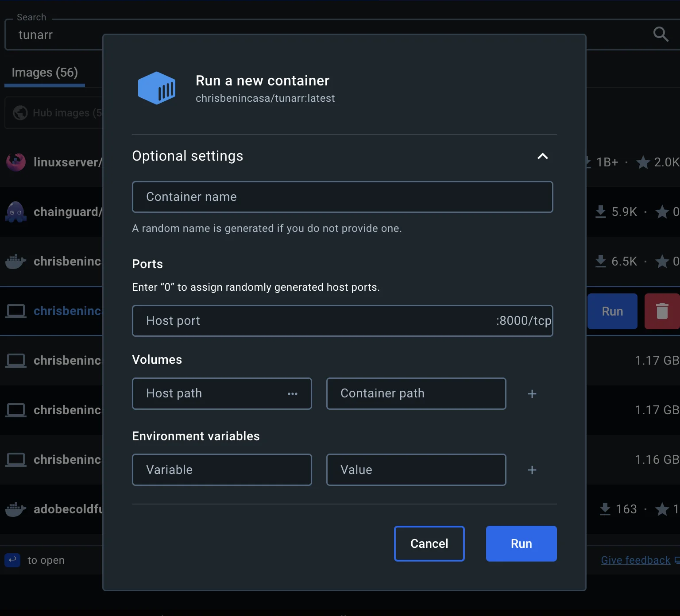Click the blue container cube icon
The image size is (680, 616).
(157, 88)
